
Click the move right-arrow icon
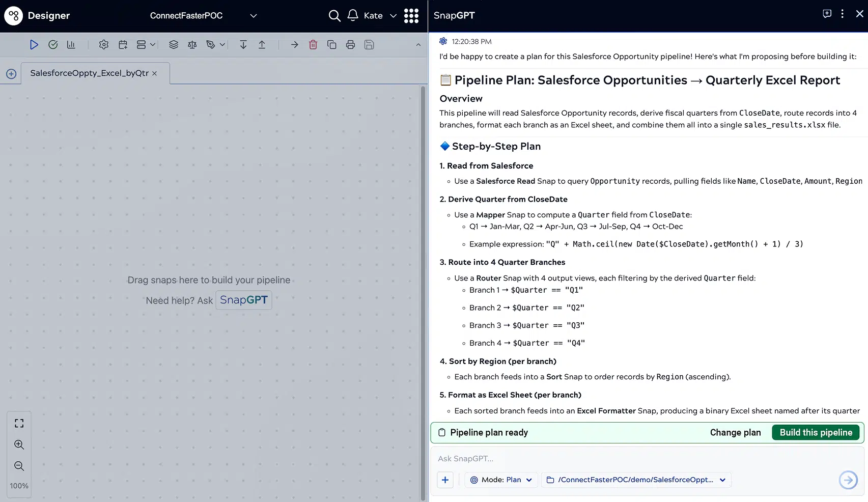coord(294,45)
